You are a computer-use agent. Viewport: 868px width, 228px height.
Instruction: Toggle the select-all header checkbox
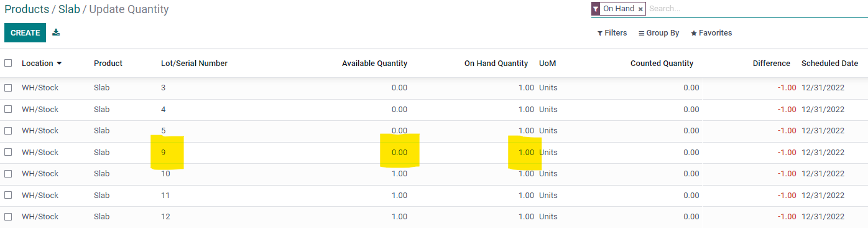tap(8, 63)
